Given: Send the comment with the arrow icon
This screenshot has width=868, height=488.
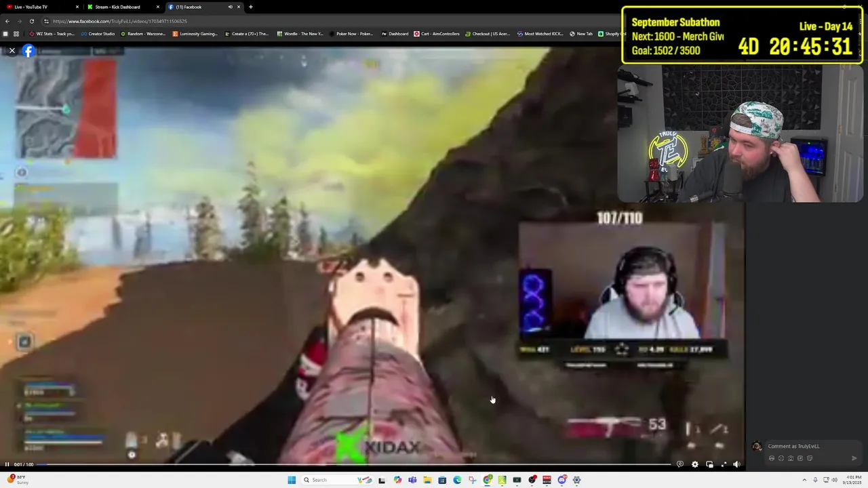Looking at the screenshot, I should click(x=854, y=458).
